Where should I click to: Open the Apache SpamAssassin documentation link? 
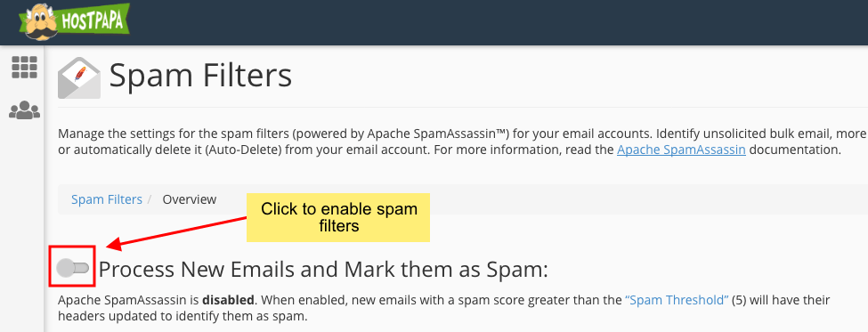[681, 150]
